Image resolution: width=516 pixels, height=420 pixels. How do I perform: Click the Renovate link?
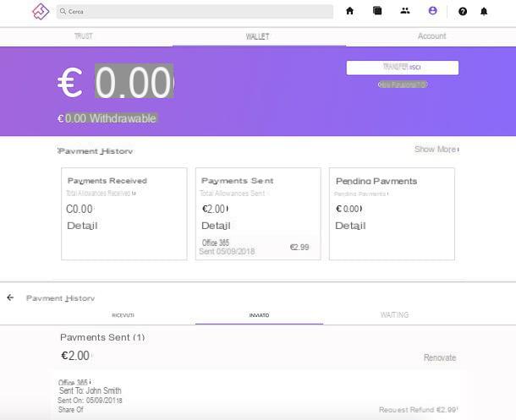pos(440,358)
